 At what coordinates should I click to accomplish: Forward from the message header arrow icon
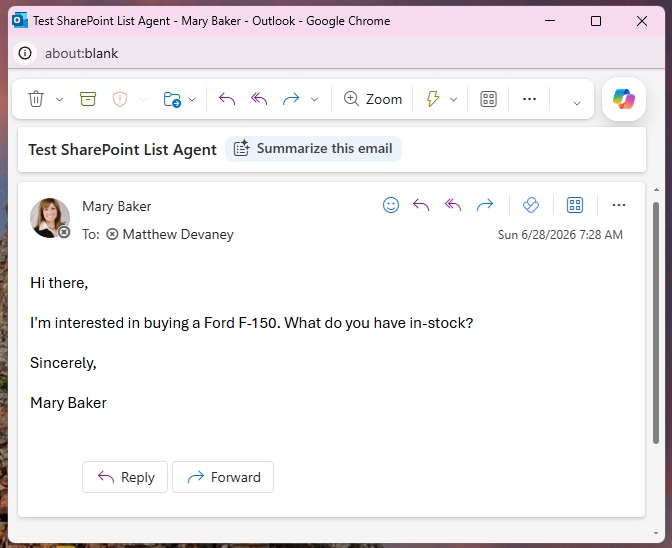click(485, 205)
